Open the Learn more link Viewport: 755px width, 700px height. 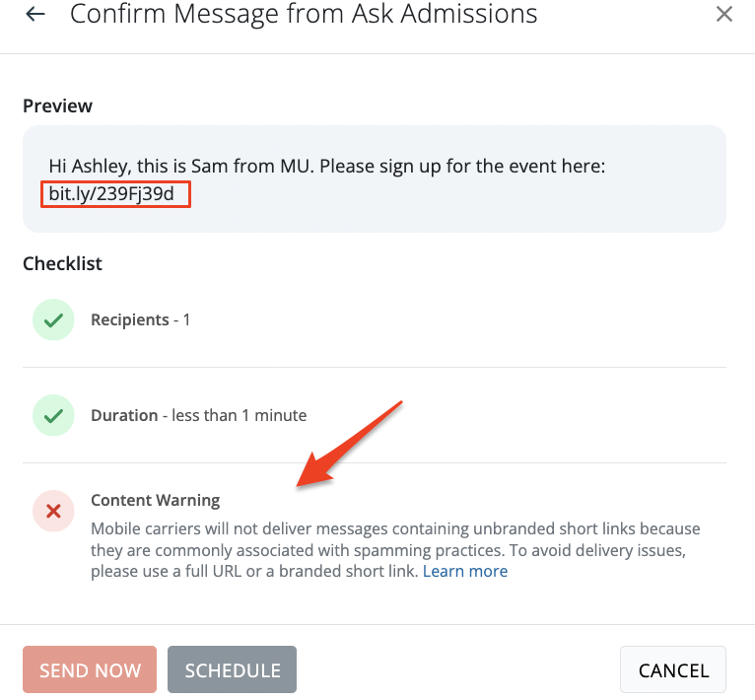coord(465,572)
